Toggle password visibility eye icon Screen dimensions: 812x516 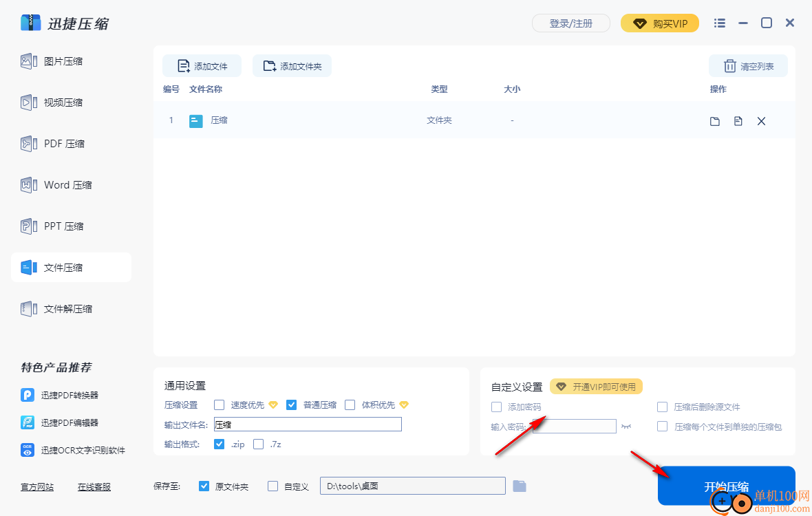(x=626, y=427)
